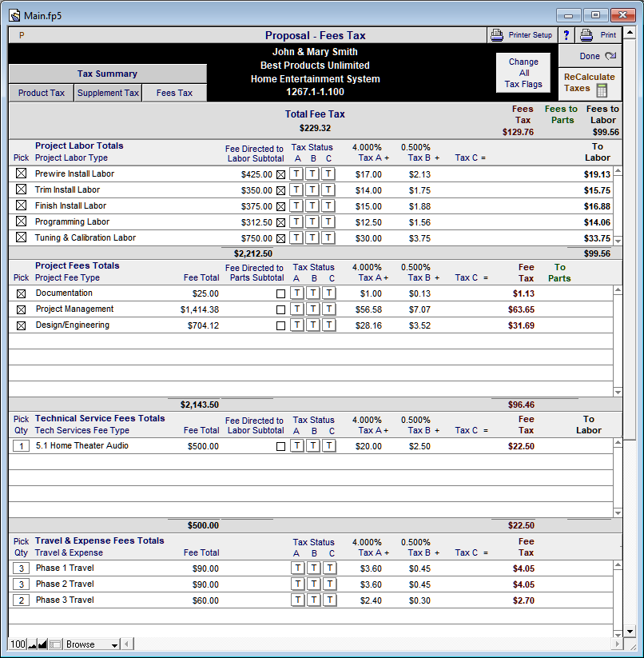Toggle Tax Status C for Design/Engineering

[329, 325]
